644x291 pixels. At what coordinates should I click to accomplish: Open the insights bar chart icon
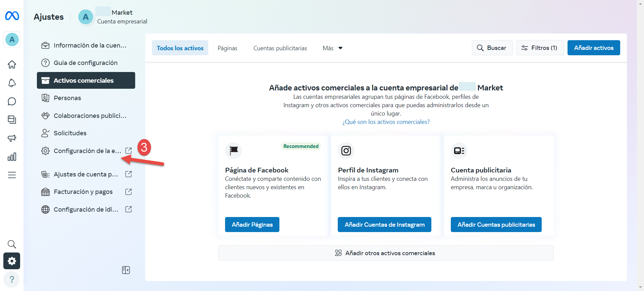tap(12, 157)
